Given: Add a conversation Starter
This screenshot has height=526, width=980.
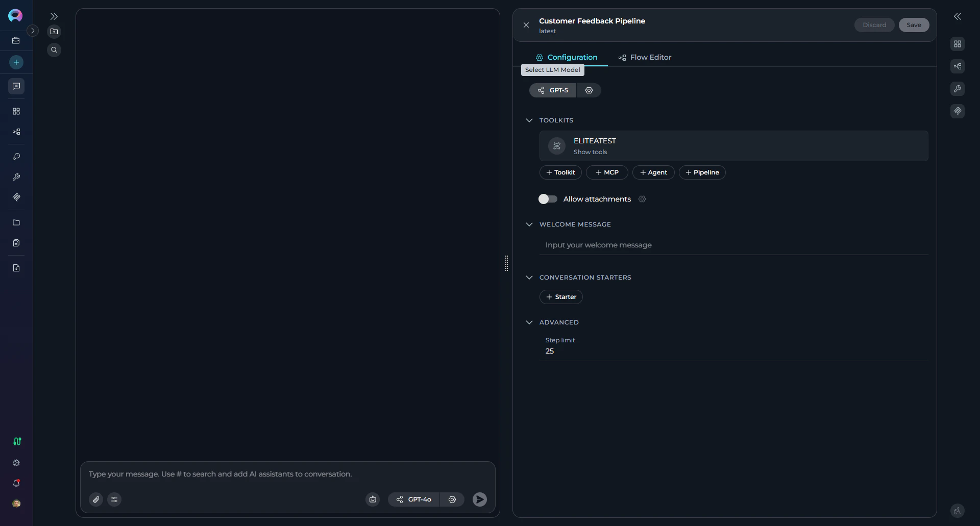Looking at the screenshot, I should (x=560, y=296).
